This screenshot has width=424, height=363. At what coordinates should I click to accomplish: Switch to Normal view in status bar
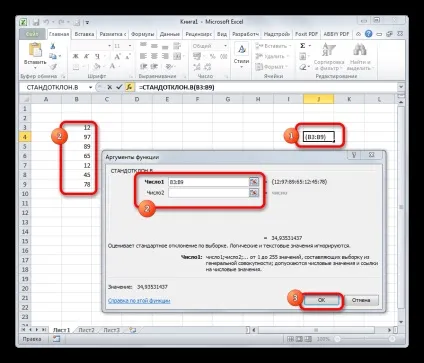click(x=290, y=339)
